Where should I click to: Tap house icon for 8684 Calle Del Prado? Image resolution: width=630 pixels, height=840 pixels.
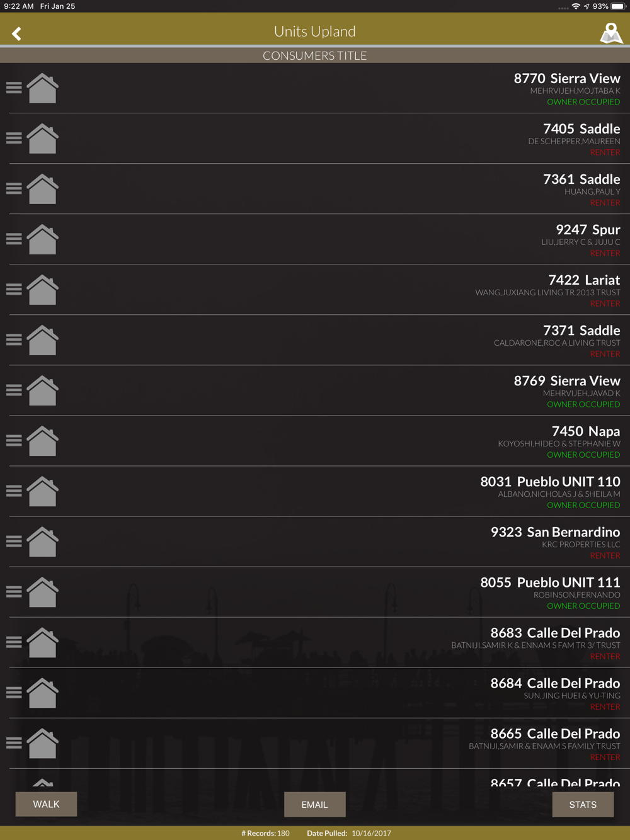coord(43,693)
